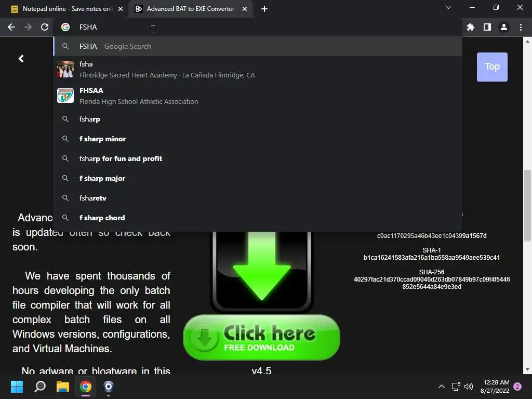Reload the current page

pos(45,27)
